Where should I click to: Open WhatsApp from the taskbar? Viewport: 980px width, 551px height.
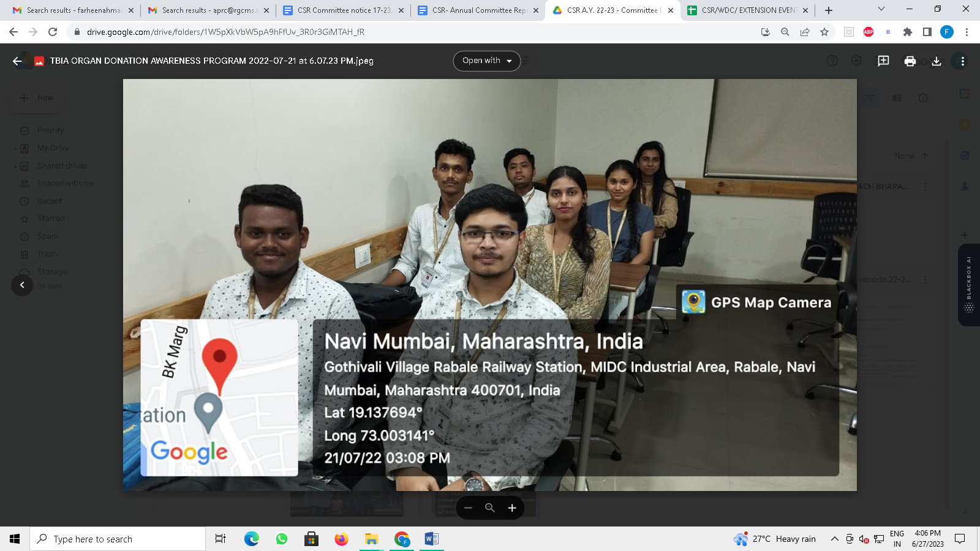pyautogui.click(x=282, y=539)
